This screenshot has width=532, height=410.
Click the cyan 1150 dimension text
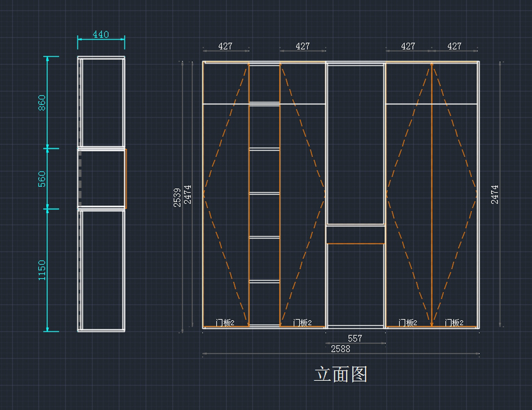coord(42,270)
